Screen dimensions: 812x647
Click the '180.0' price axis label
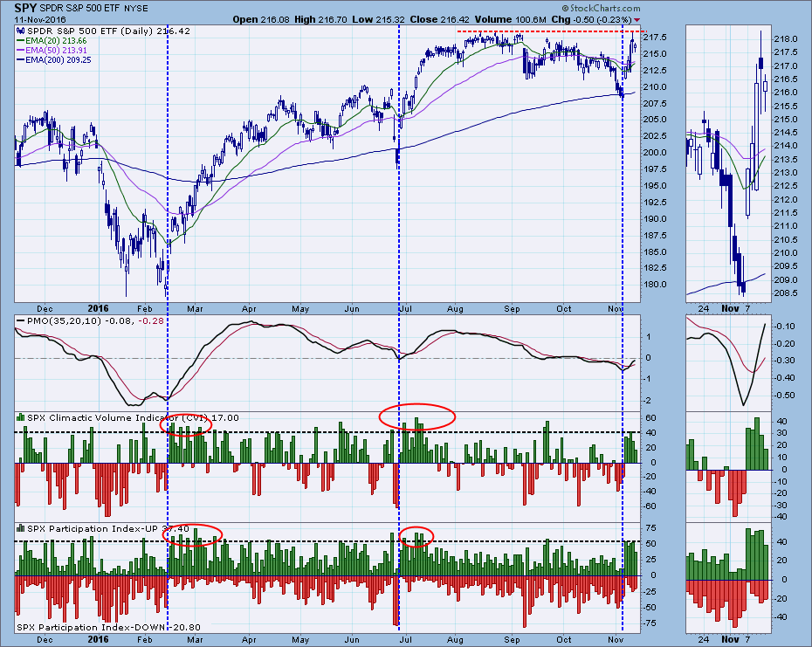click(x=656, y=285)
